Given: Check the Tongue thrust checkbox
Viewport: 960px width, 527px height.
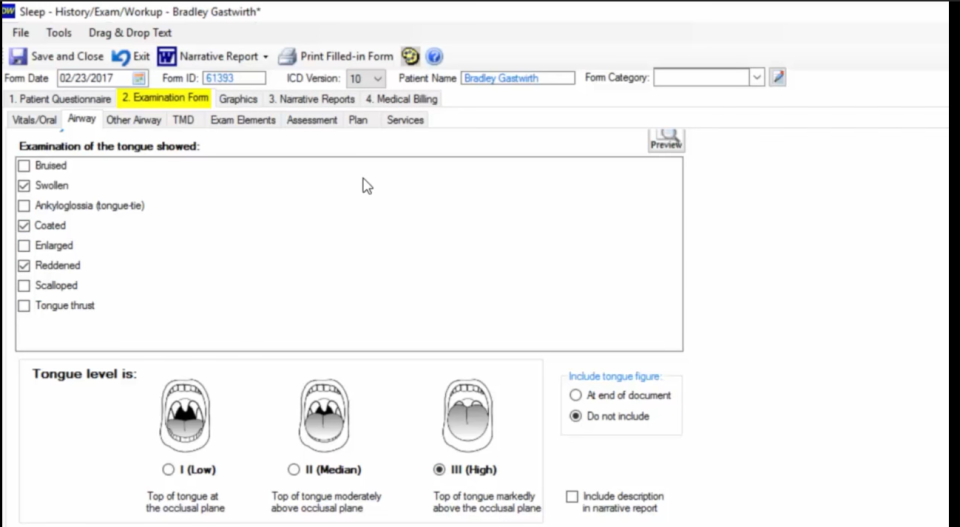Looking at the screenshot, I should coord(24,305).
